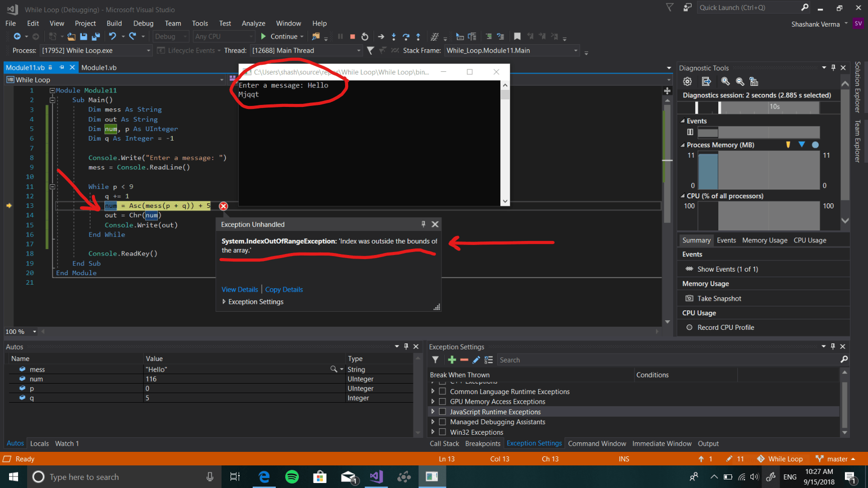
Task: Expand Exception Settings in the popup
Action: [x=253, y=302]
